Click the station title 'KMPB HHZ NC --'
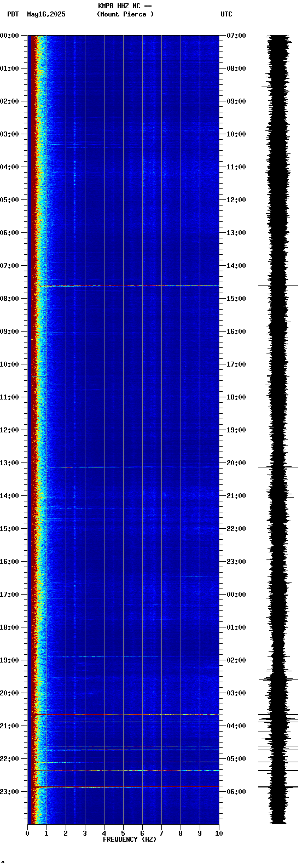Screen dimensions: 302x868 (125, 6)
